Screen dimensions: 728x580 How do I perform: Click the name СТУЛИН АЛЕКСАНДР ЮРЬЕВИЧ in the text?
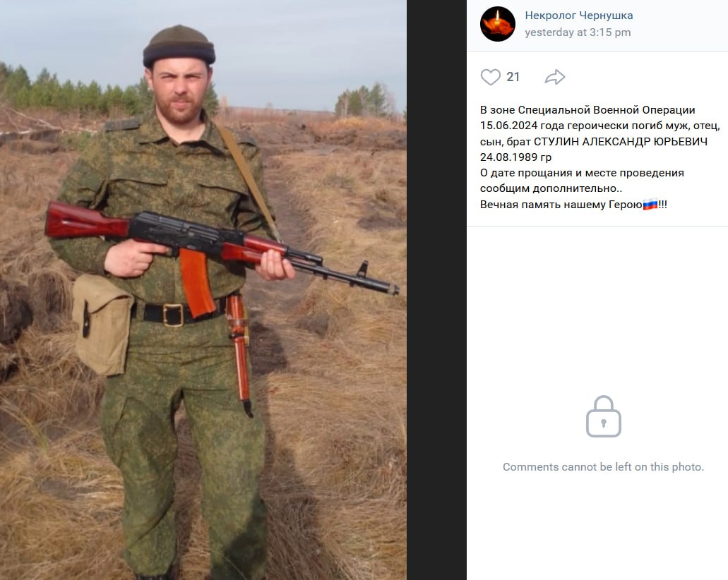621,142
